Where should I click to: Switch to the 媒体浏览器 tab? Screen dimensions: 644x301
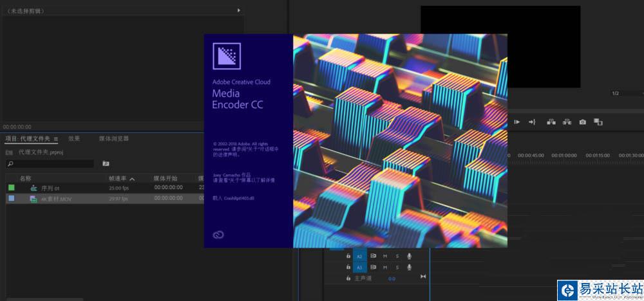pyautogui.click(x=114, y=139)
